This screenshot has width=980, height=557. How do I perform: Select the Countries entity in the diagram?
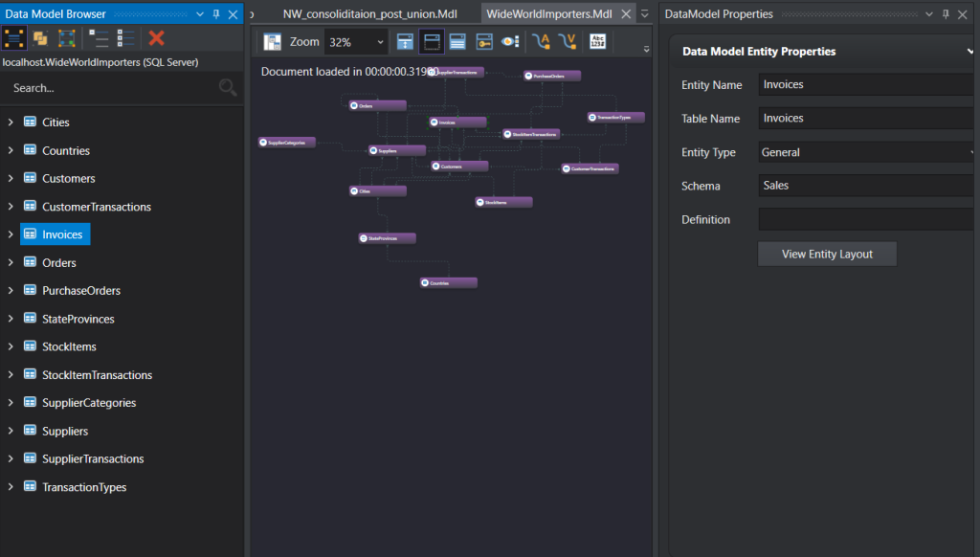click(x=449, y=283)
